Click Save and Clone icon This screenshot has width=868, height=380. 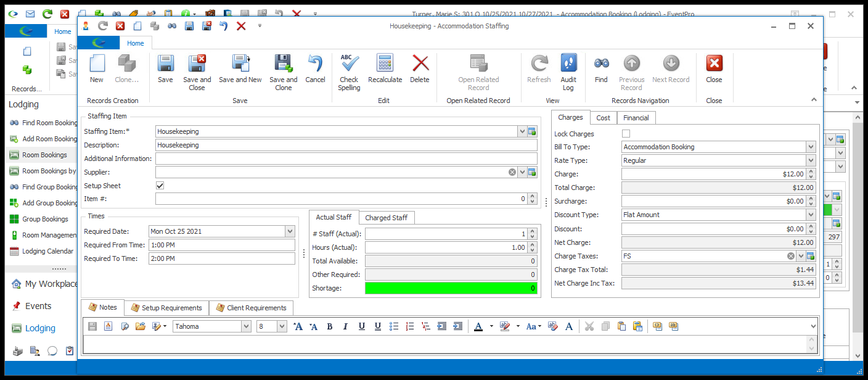pos(283,73)
